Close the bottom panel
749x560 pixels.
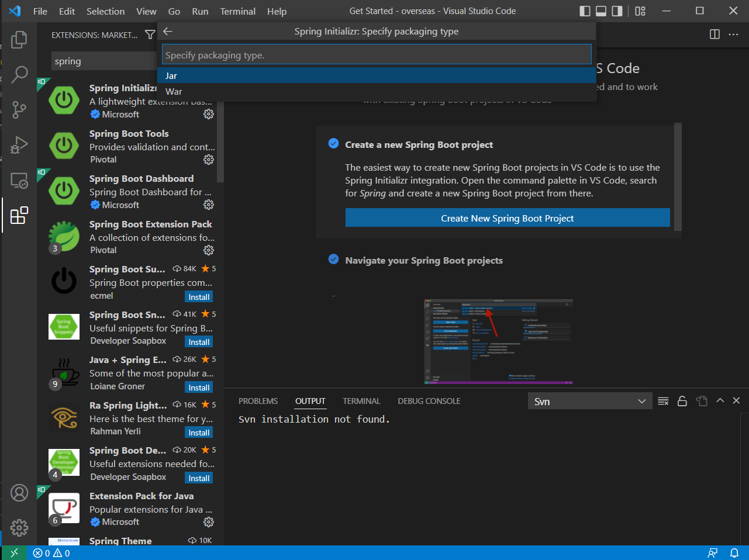[x=736, y=401]
